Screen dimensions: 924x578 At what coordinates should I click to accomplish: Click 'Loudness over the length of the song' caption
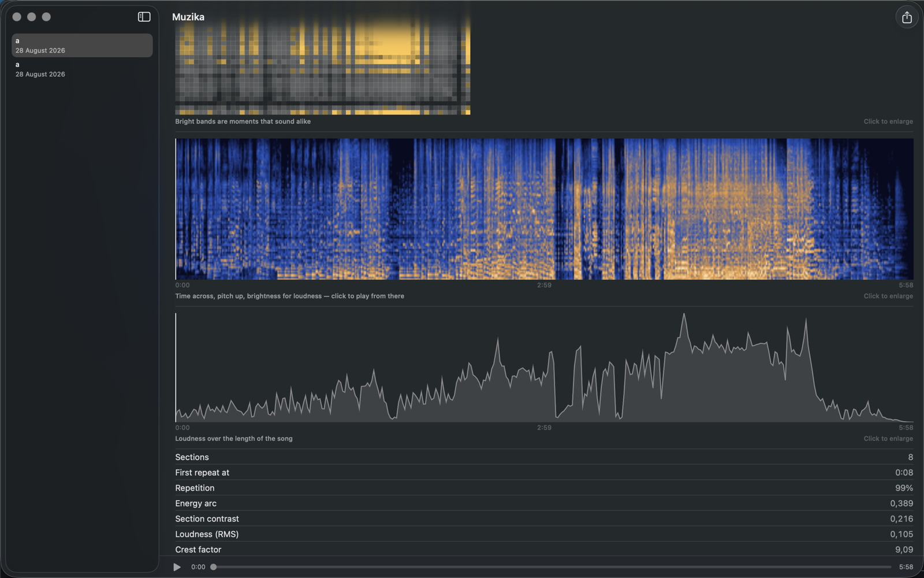(x=234, y=439)
